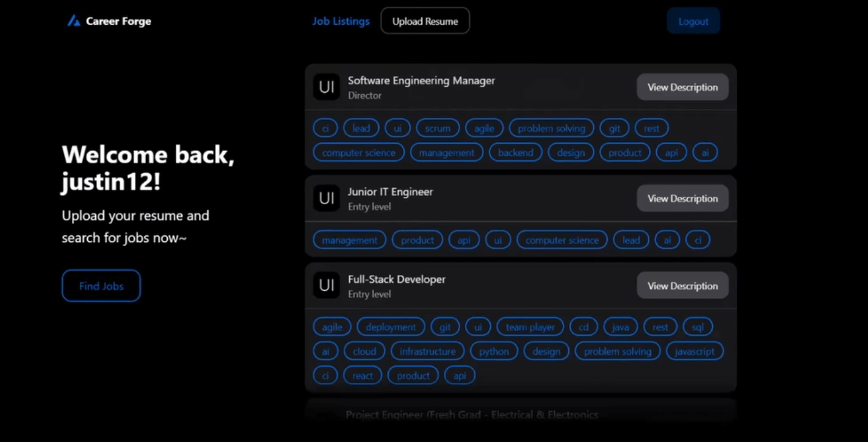Click the javascript skill tag
Viewport: 868px width, 442px height.
[x=695, y=351]
